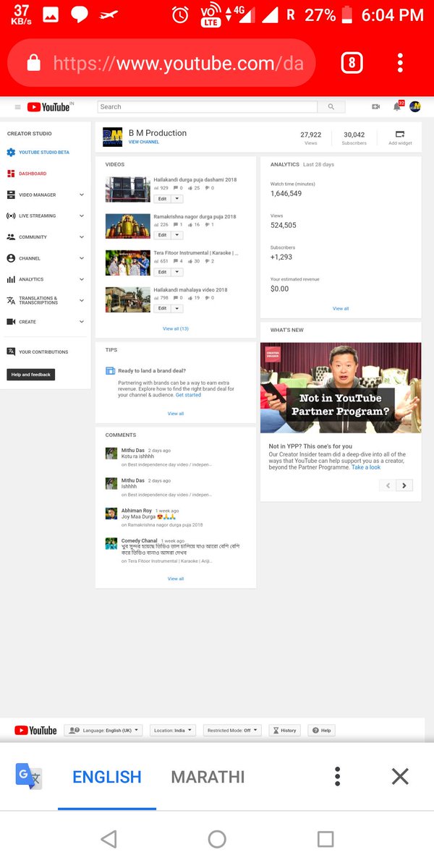Expand the Live Streaming section chevron
Image resolution: width=434 pixels, height=868 pixels.
[82, 216]
